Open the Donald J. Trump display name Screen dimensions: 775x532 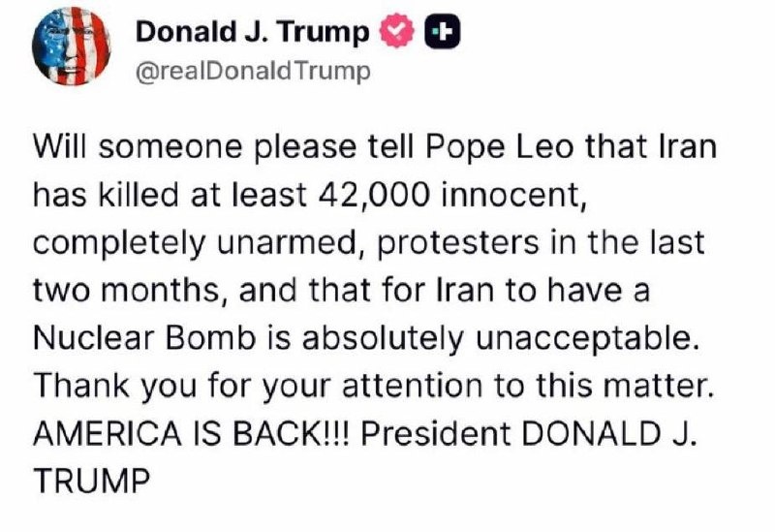pyautogui.click(x=252, y=32)
